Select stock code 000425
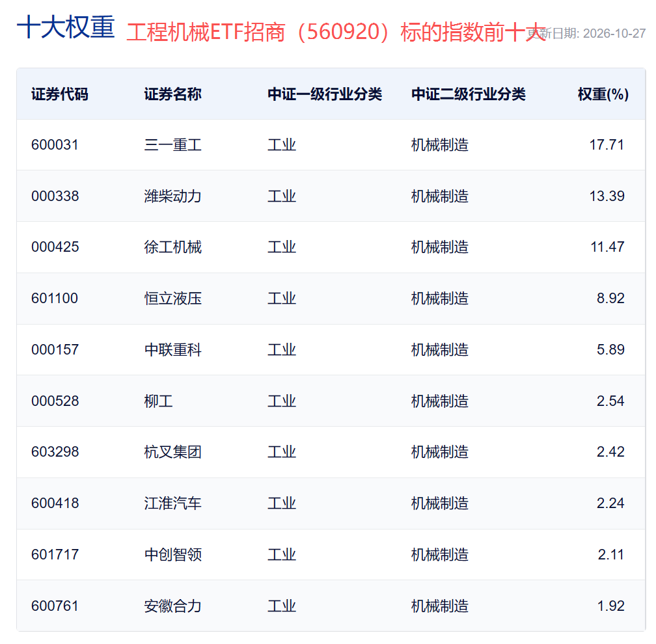The height and width of the screenshot is (644, 656). (55, 247)
